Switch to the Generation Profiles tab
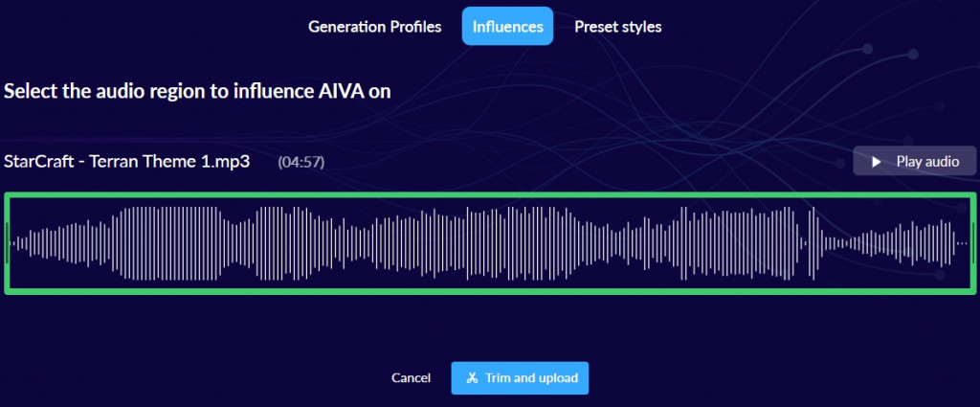 tap(374, 27)
